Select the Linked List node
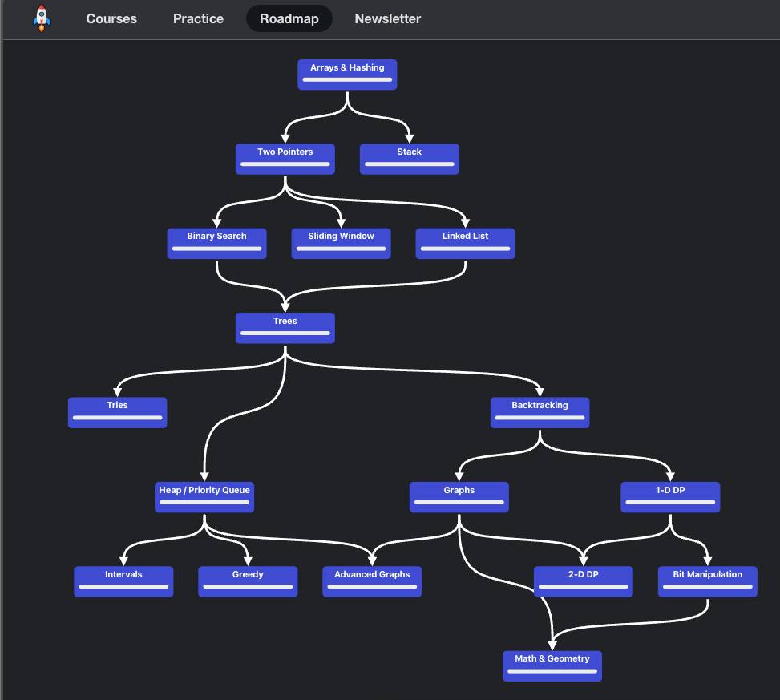Viewport: 780px width, 700px height. [466, 243]
